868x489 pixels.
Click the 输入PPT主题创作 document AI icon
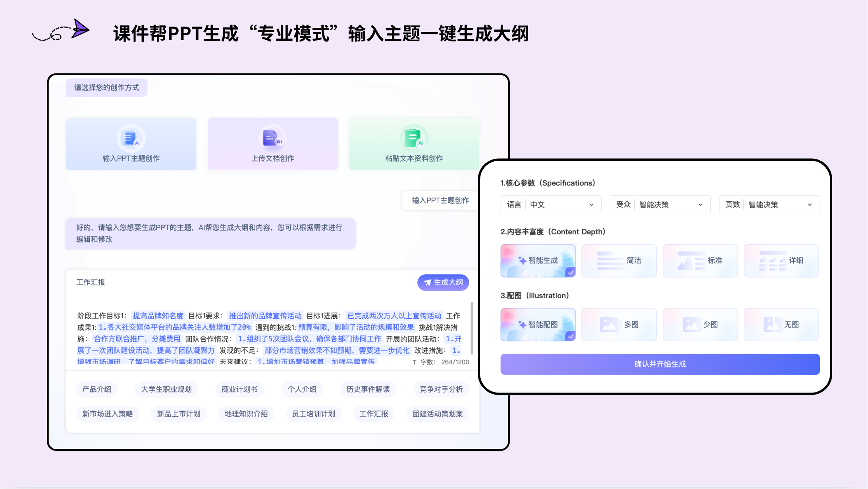(x=131, y=139)
